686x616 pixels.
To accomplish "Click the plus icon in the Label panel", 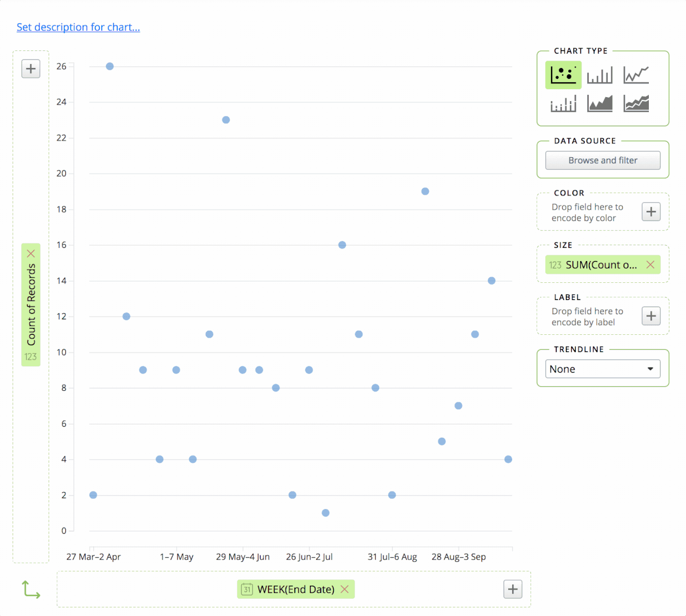I will 651,315.
